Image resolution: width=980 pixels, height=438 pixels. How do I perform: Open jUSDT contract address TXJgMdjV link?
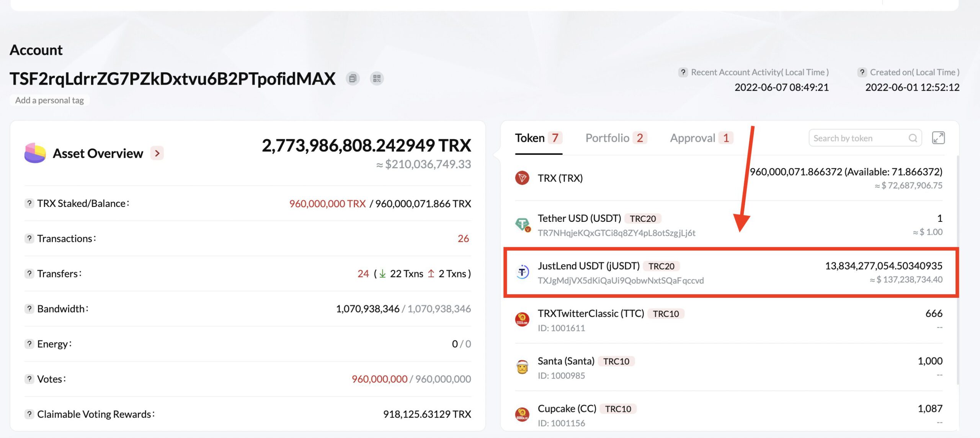click(621, 281)
